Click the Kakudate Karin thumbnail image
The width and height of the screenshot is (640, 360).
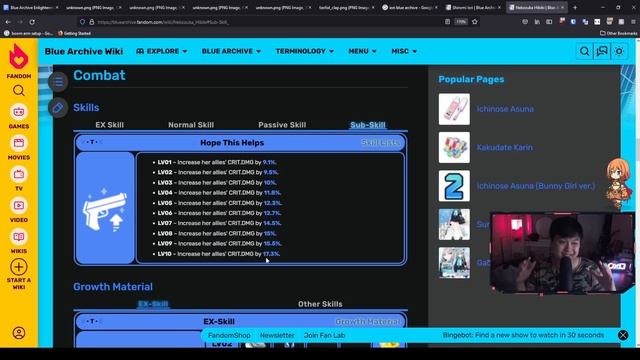(454, 147)
